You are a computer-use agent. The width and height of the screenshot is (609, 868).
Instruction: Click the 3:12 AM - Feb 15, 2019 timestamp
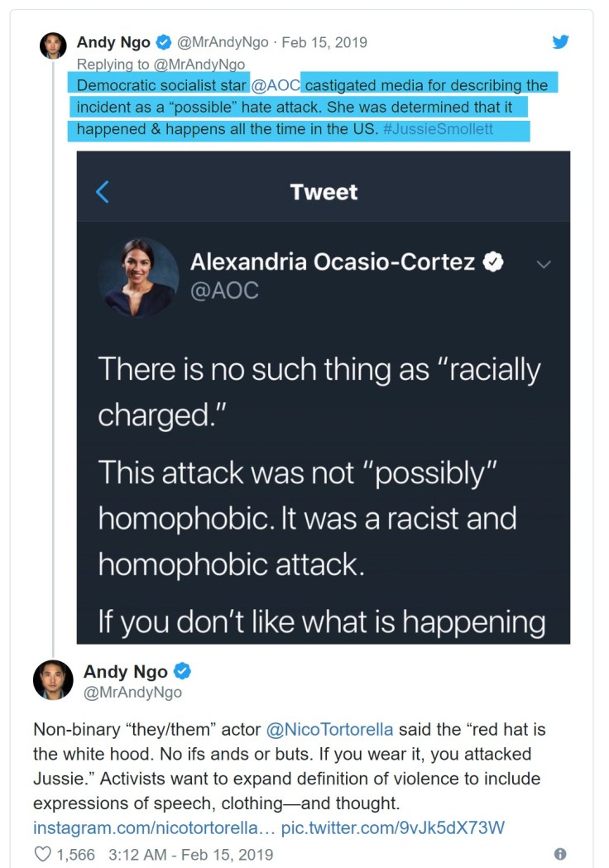click(190, 854)
